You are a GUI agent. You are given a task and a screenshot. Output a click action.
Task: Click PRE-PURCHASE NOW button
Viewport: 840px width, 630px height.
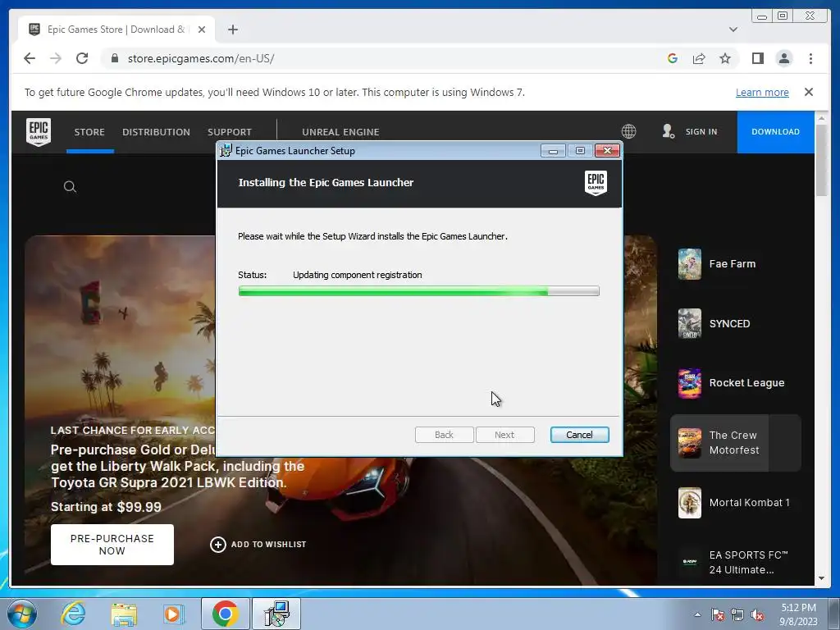[x=112, y=545]
